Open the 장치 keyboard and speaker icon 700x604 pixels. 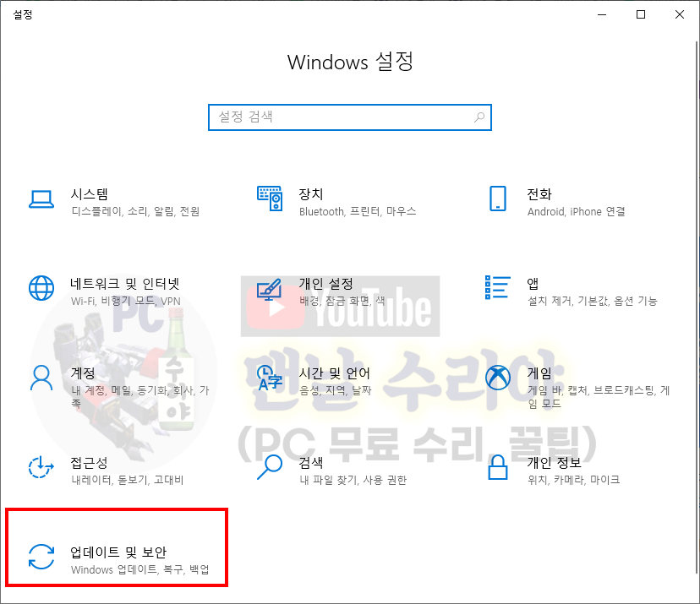click(x=270, y=199)
